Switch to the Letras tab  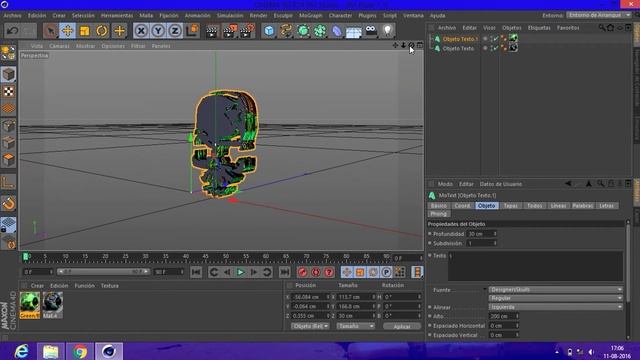click(x=606, y=206)
